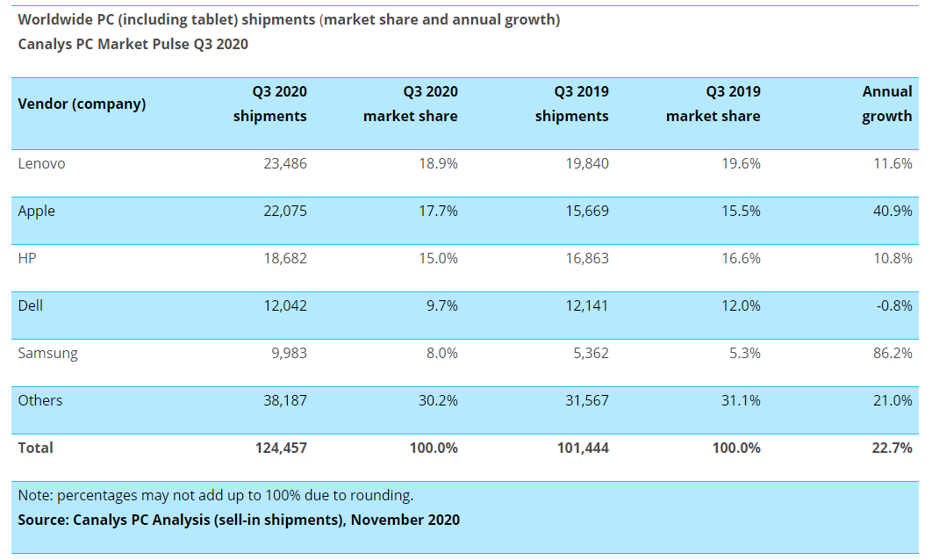Select the HP vendor name

click(27, 259)
